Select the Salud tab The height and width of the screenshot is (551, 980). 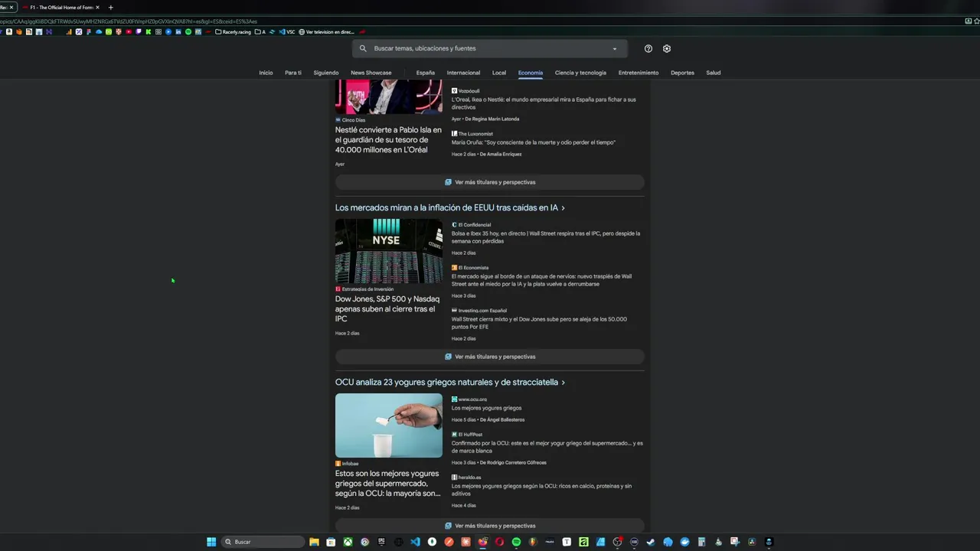(714, 73)
